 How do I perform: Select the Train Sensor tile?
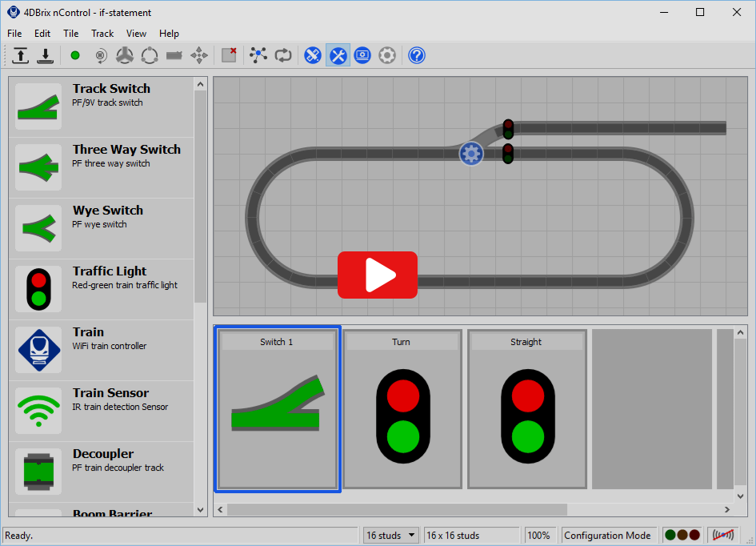click(102, 411)
